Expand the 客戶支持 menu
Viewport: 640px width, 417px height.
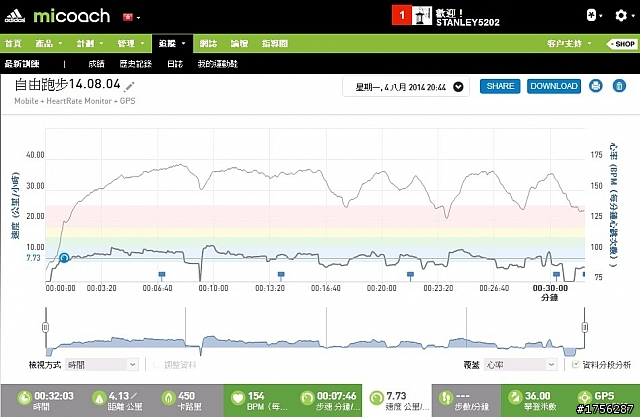click(569, 43)
